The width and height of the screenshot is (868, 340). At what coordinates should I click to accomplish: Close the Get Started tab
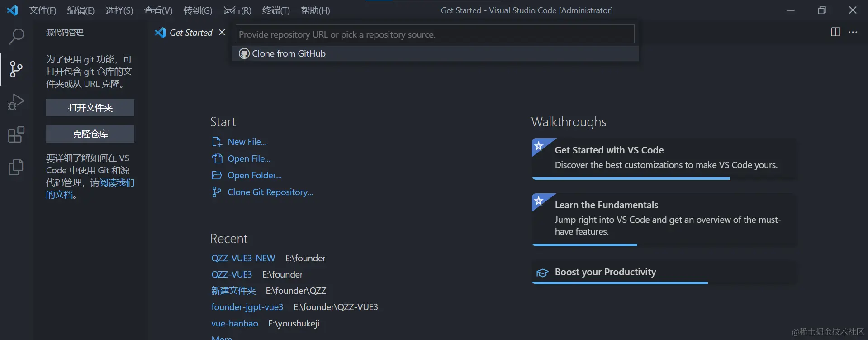(222, 33)
